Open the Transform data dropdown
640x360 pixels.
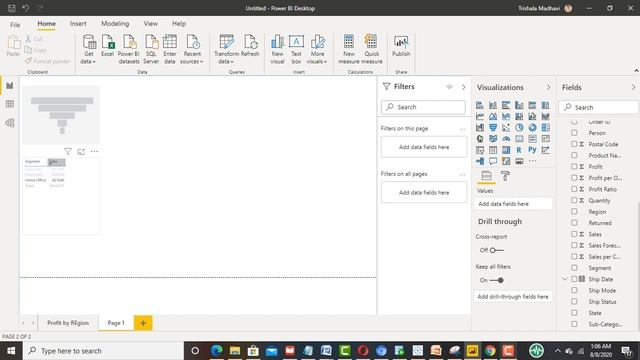(x=226, y=49)
